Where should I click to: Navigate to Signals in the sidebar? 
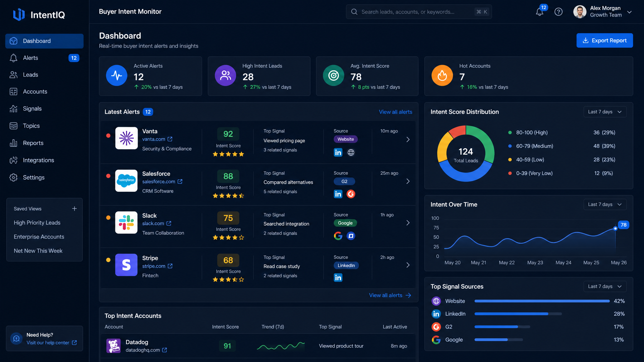[44, 109]
